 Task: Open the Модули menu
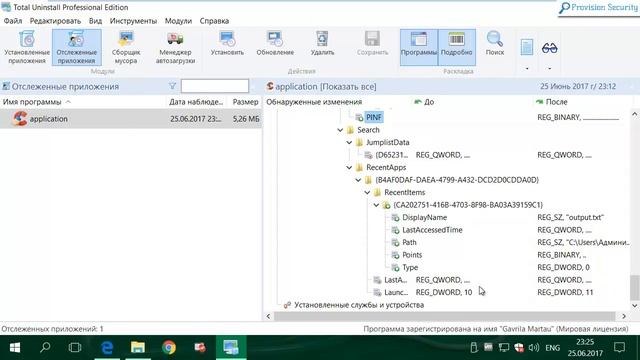(x=178, y=21)
